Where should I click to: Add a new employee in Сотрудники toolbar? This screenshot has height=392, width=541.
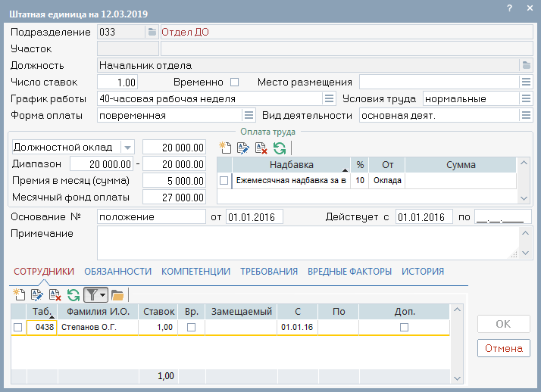[x=19, y=295]
